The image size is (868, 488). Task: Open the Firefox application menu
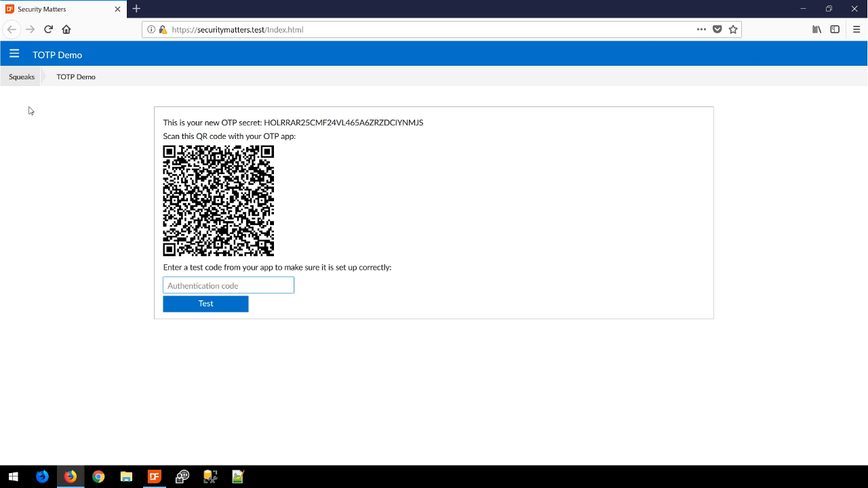click(856, 29)
